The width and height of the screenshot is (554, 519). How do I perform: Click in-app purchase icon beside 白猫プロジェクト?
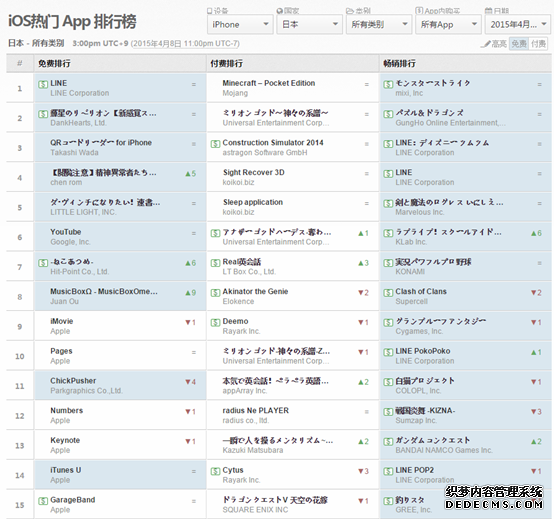(x=388, y=382)
